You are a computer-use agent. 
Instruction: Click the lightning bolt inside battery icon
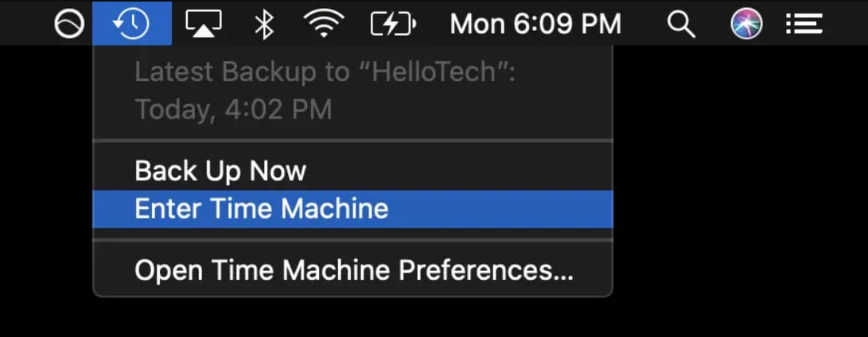click(391, 25)
